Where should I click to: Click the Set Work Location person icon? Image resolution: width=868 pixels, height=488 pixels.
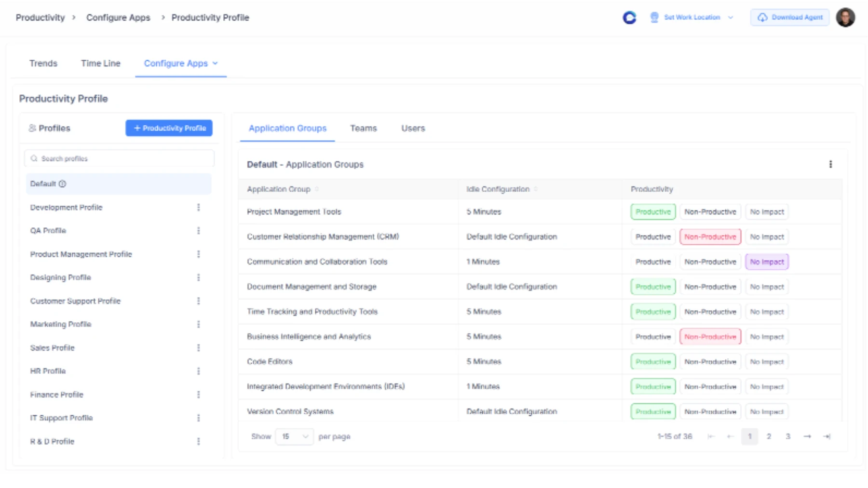pos(654,17)
